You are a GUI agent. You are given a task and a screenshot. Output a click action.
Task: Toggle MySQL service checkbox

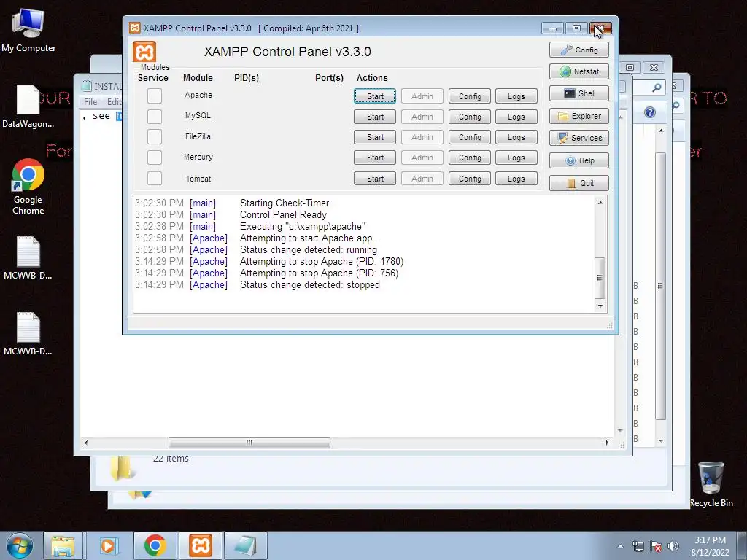coord(155,116)
